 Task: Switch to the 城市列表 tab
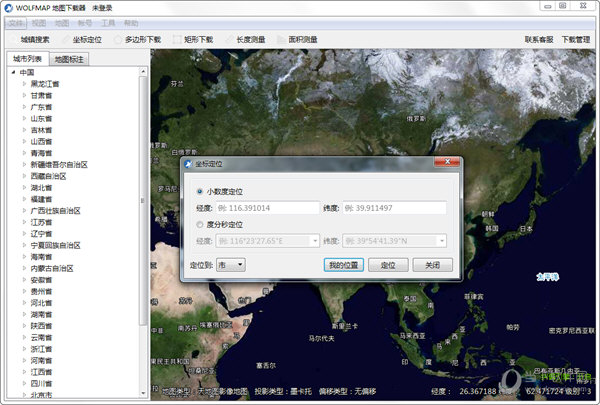27,59
